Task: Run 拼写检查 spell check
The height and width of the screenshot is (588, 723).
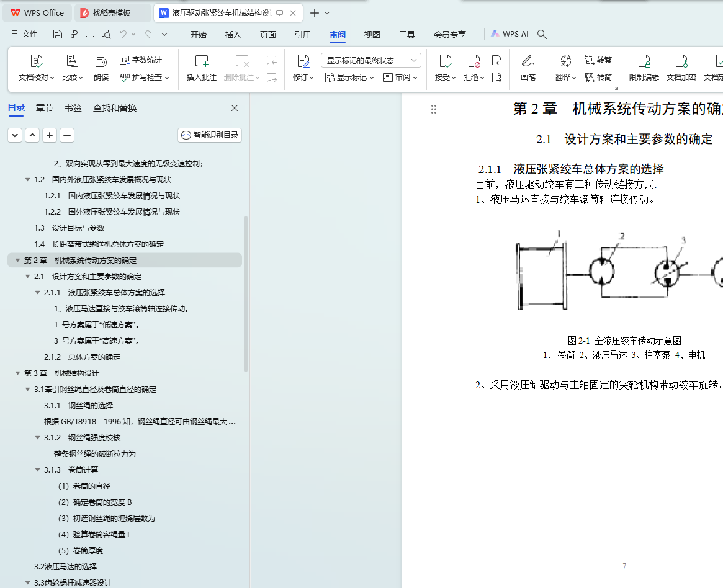Action: 145,78
